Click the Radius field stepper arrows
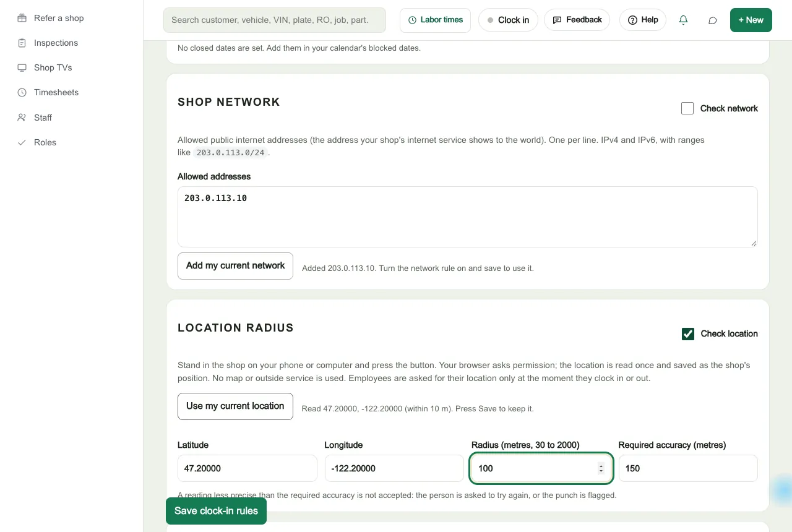The height and width of the screenshot is (532, 792). coord(600,468)
